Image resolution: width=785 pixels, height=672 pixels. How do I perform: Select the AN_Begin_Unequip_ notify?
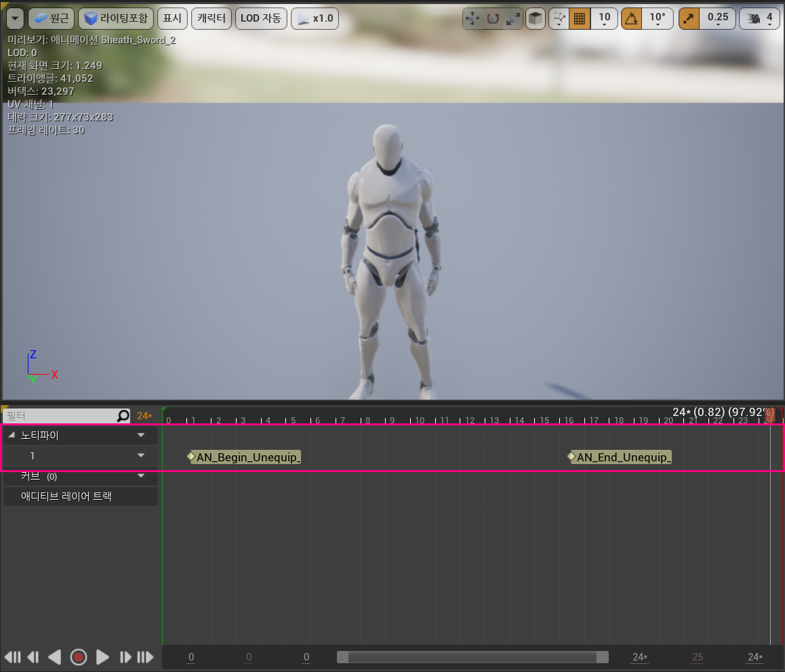tap(244, 457)
